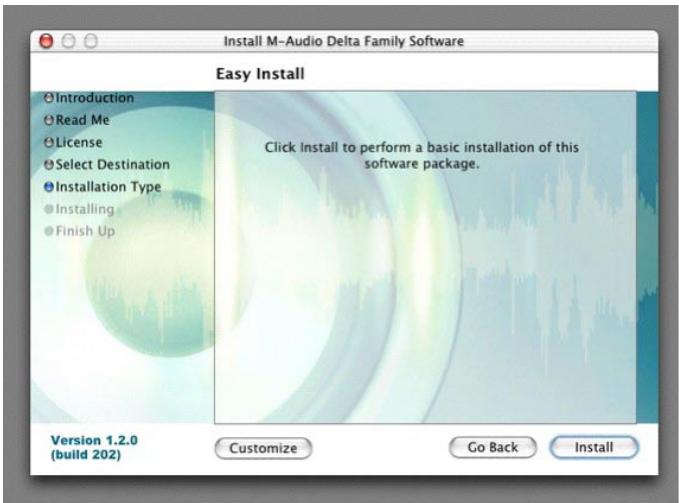Click the blue Installation Type bullet
Viewport: 679px width, 503px height.
point(49,187)
